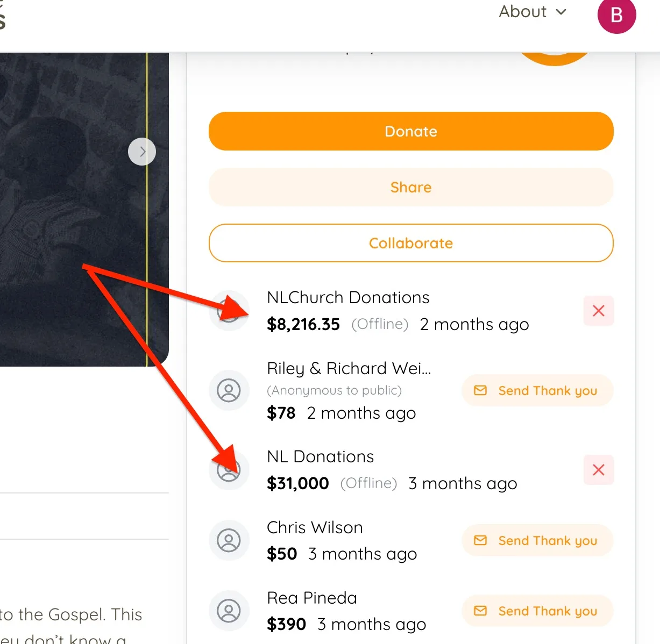
Task: Open the Collaborate option
Action: [411, 243]
